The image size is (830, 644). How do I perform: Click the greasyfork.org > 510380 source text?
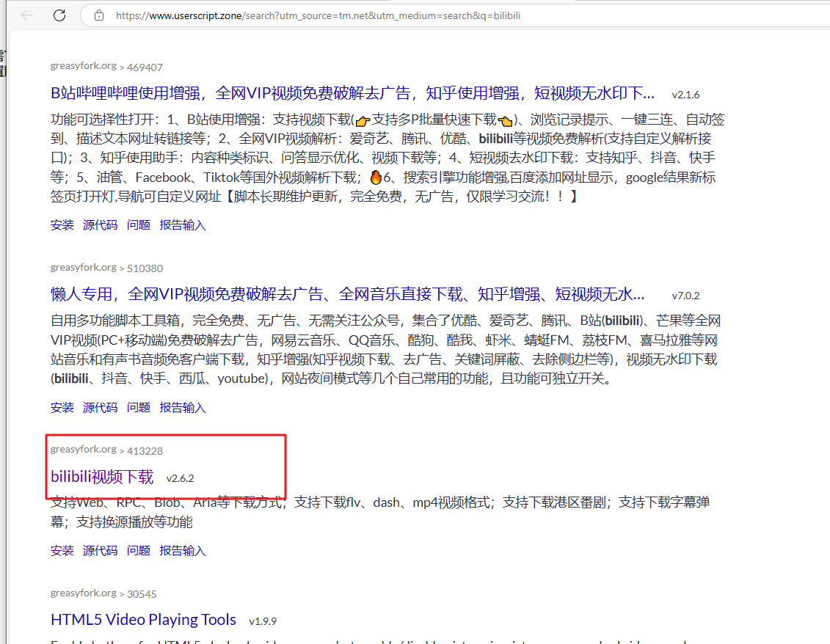106,268
